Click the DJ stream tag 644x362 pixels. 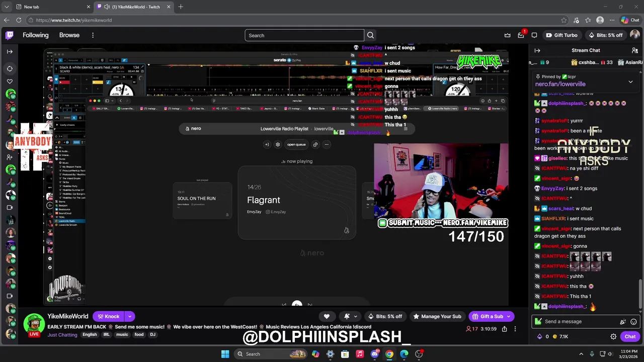tap(152, 335)
